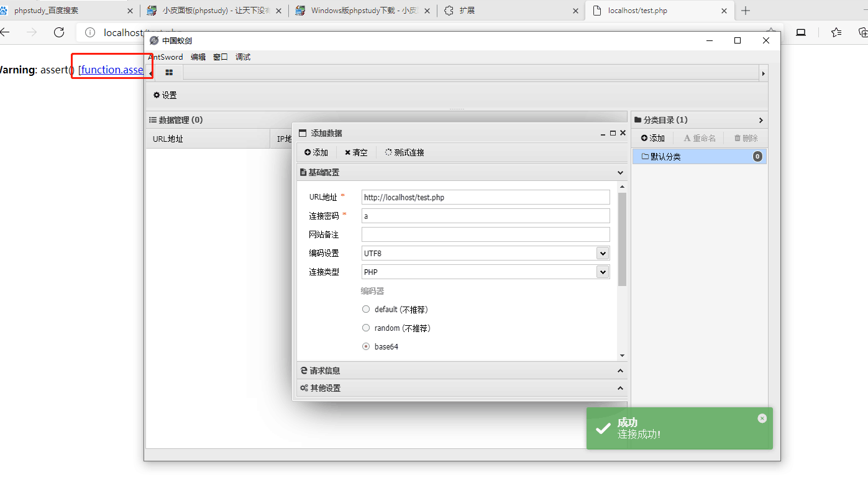Image resolution: width=868 pixels, height=485 pixels.
Task: Switch to the 小皮面板(phpstudy) tab
Action: (x=214, y=11)
